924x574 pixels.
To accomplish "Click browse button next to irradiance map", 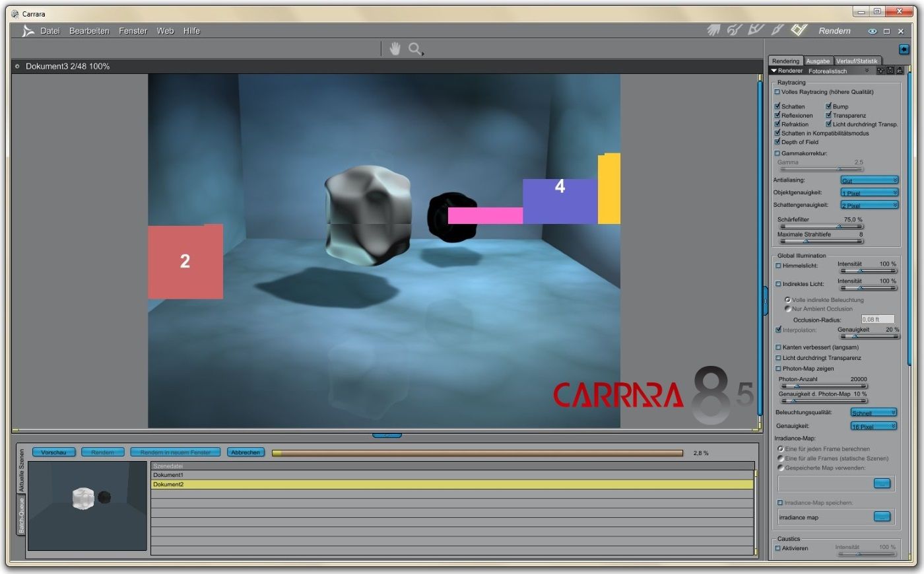I will 882,517.
